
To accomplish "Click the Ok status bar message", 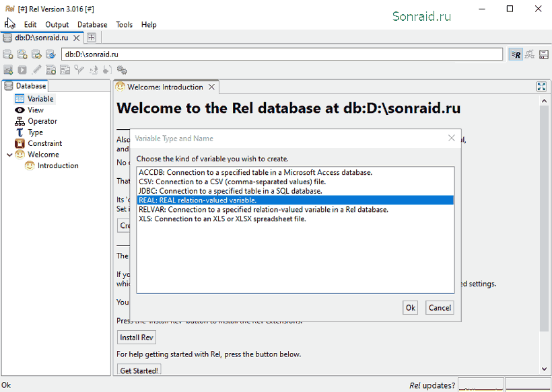I will click(x=6, y=385).
